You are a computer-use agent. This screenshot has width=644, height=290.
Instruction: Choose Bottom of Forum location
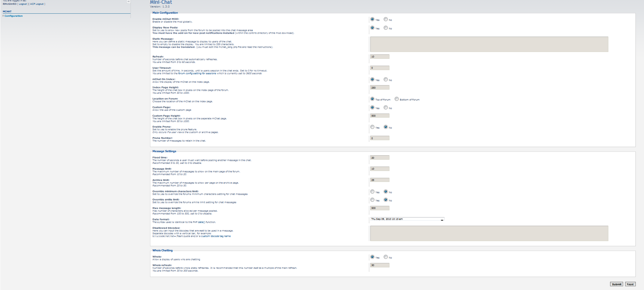(x=397, y=99)
